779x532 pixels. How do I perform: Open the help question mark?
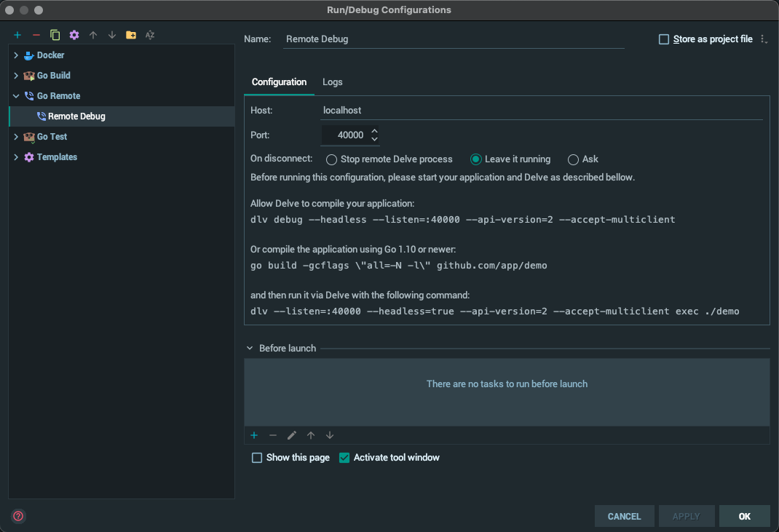coord(18,516)
